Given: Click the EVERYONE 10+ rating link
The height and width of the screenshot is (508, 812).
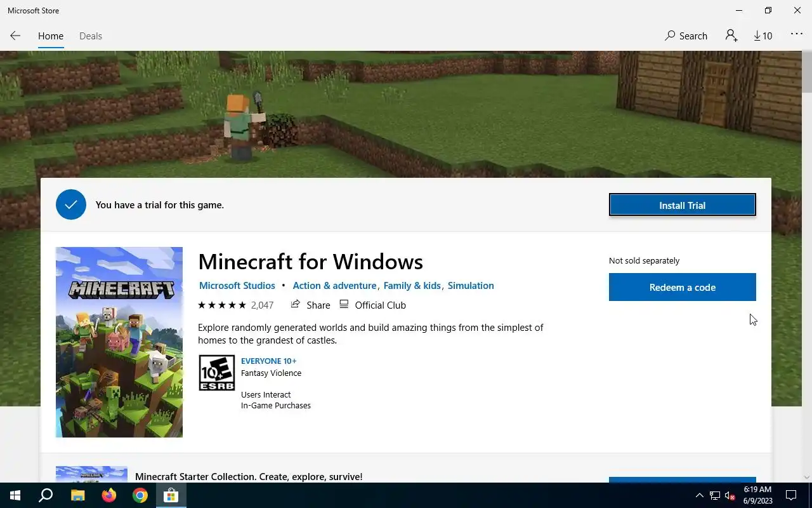Looking at the screenshot, I should coord(268,361).
